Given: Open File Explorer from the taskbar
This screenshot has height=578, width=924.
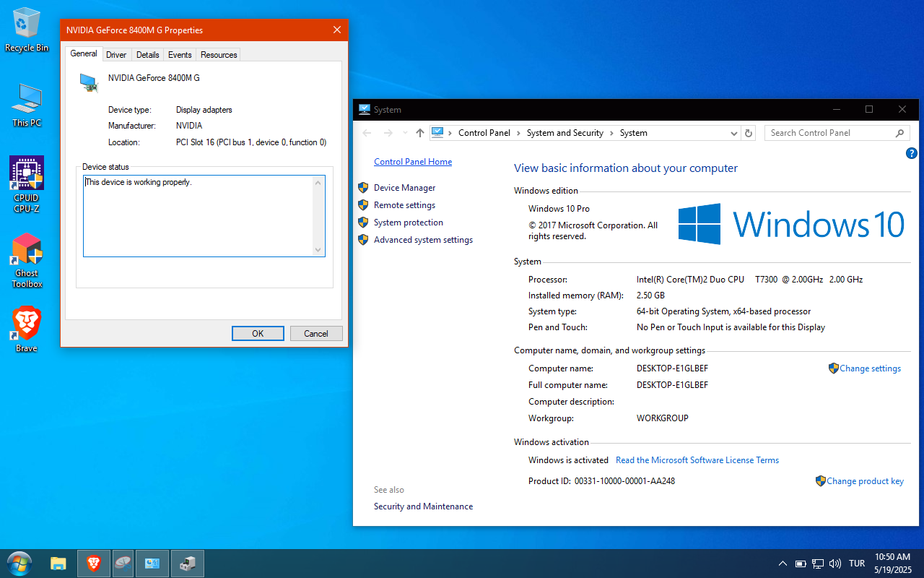Looking at the screenshot, I should pos(58,564).
